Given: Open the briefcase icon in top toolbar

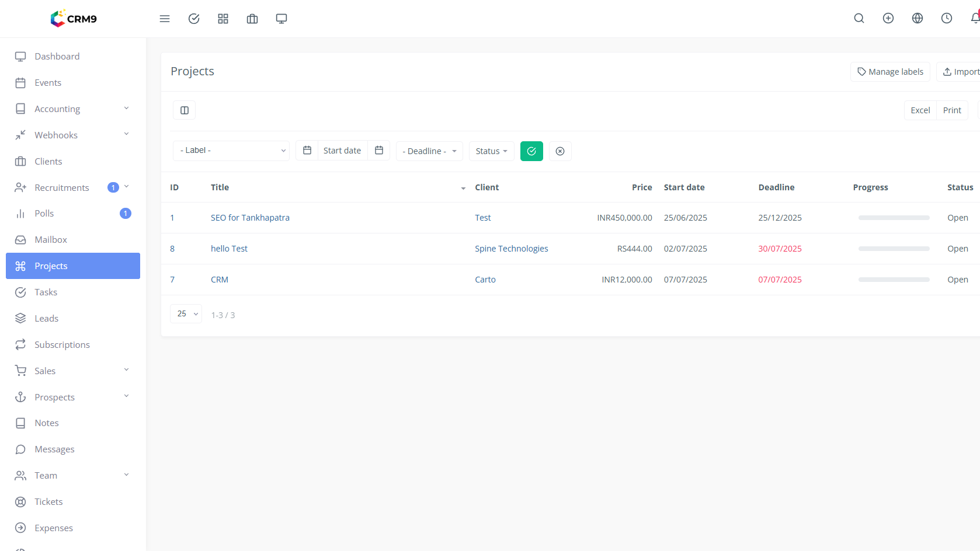Looking at the screenshot, I should 252,19.
